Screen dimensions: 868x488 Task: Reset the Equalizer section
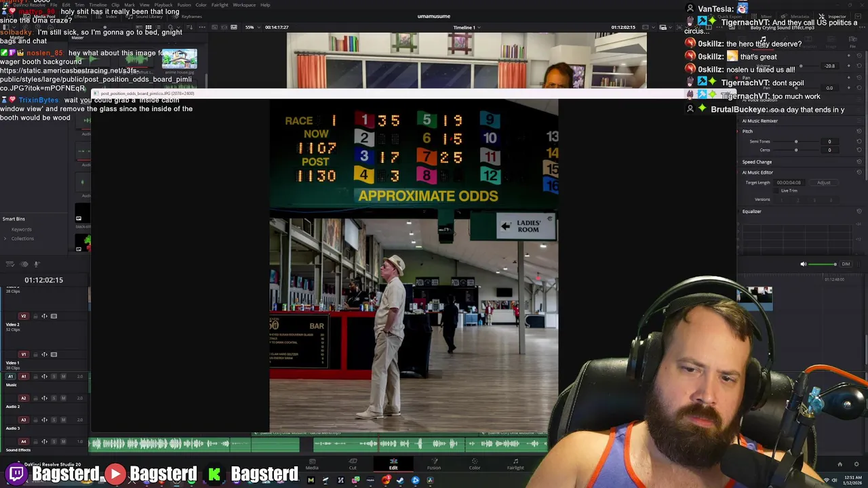(859, 211)
